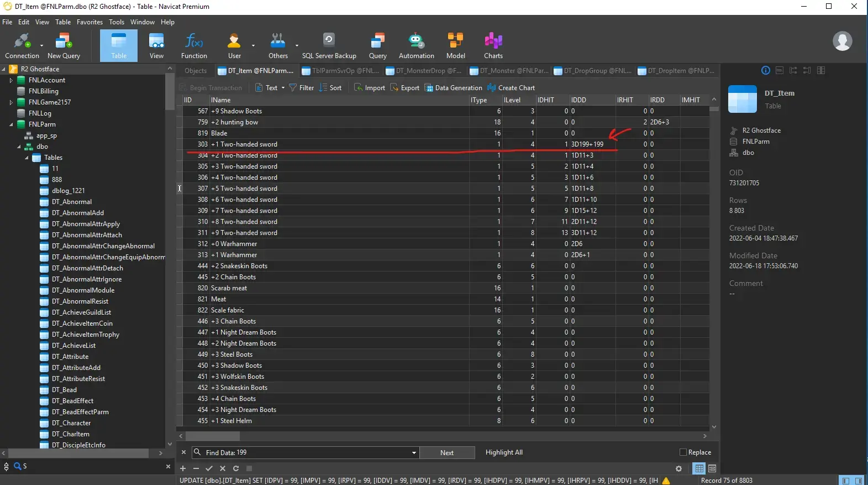Select the DT_Bead table in tree

coord(64,390)
